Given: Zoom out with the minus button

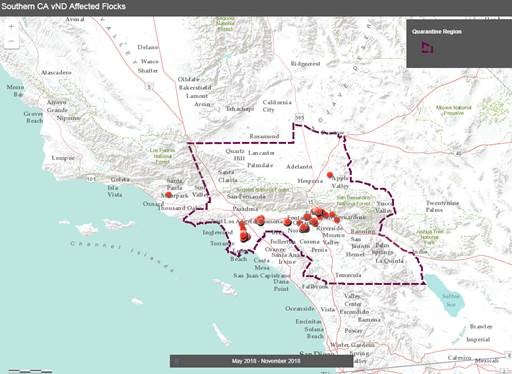Looking at the screenshot, I should (x=11, y=41).
